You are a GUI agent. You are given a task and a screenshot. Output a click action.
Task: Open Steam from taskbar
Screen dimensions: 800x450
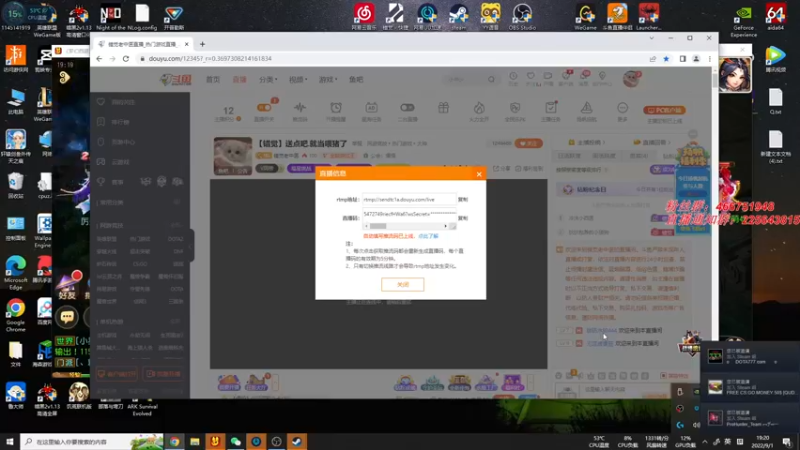pos(297,441)
